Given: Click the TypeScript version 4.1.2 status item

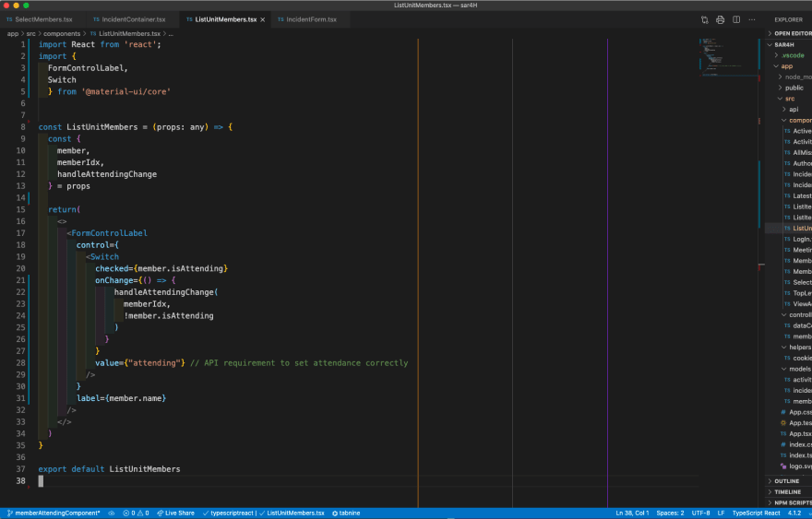Looking at the screenshot, I should pyautogui.click(x=794, y=513).
